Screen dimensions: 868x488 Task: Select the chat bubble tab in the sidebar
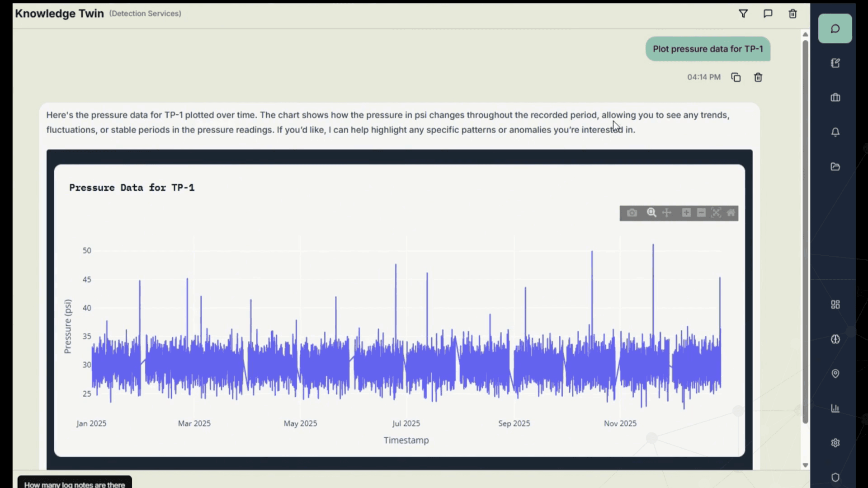(x=835, y=28)
